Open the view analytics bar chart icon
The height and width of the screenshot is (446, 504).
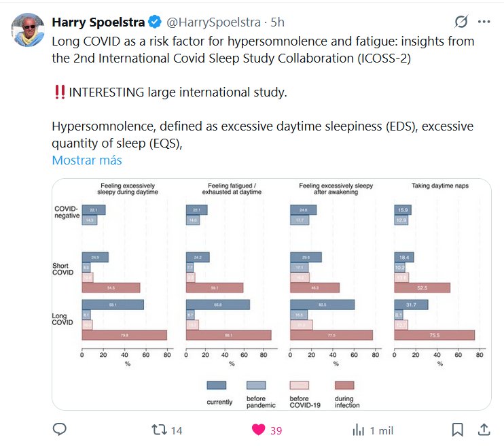pyautogui.click(x=358, y=430)
